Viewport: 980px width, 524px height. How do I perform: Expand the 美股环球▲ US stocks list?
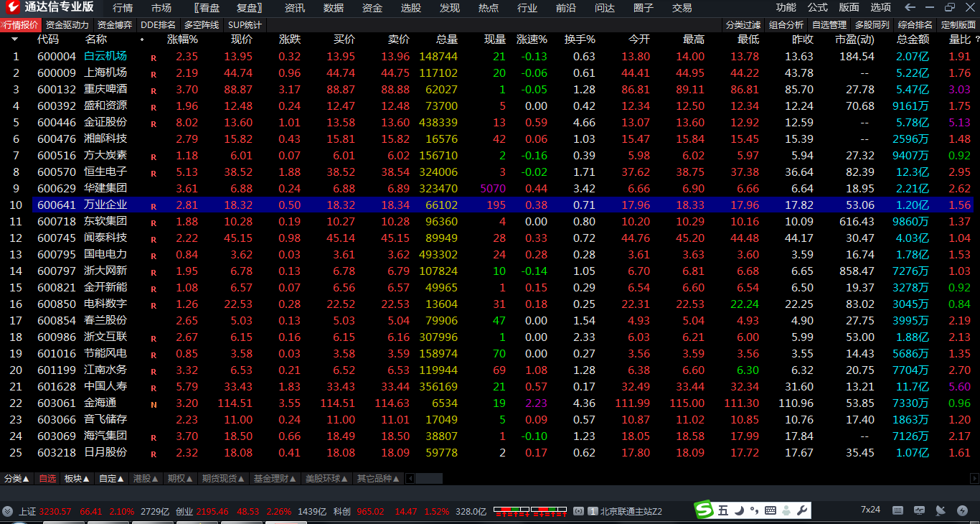click(326, 478)
